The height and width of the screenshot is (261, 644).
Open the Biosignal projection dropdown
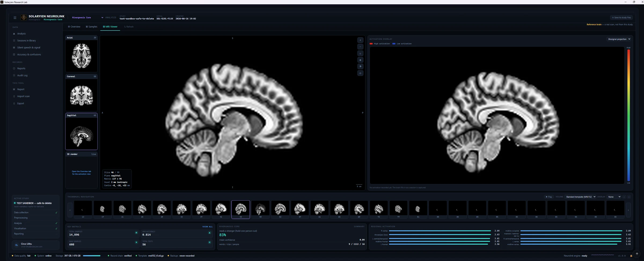coord(619,39)
